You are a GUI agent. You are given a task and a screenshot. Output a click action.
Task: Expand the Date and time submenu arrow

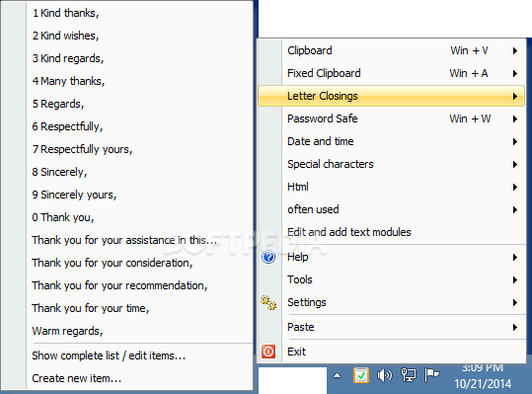click(515, 141)
